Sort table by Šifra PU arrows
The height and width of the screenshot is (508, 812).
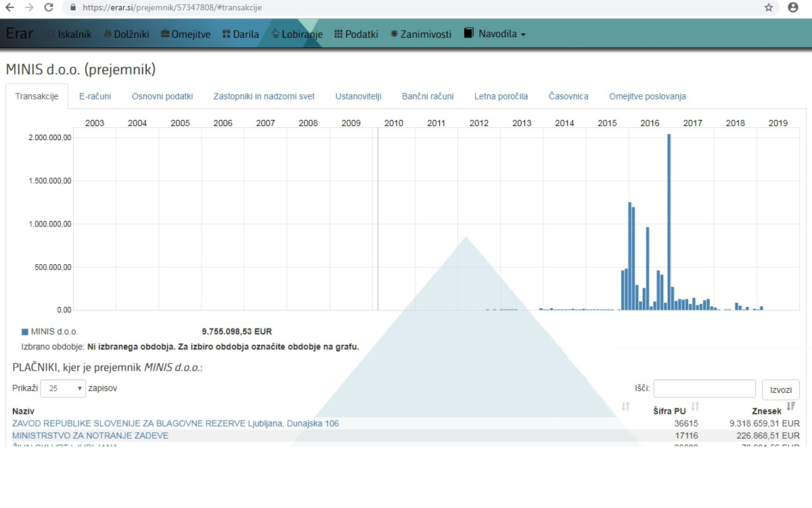(x=695, y=406)
